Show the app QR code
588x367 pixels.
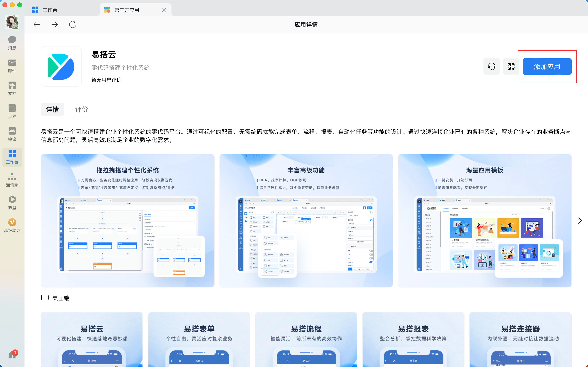[511, 66]
